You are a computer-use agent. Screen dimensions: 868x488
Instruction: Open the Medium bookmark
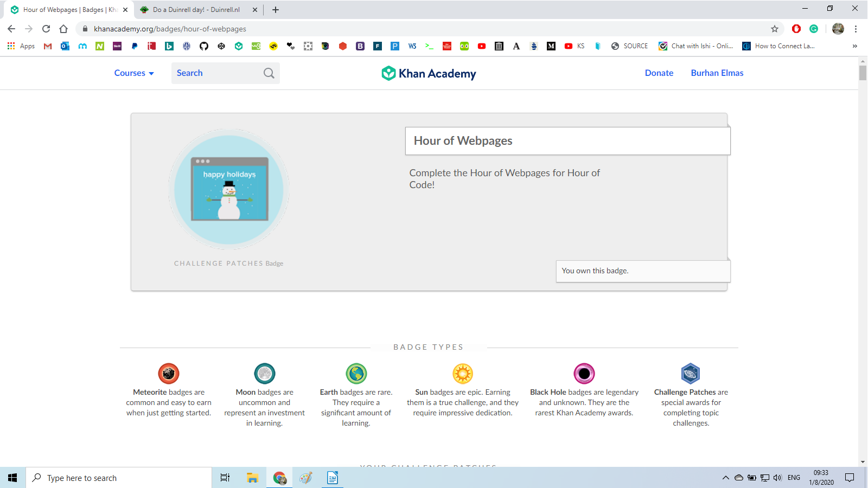tap(551, 46)
